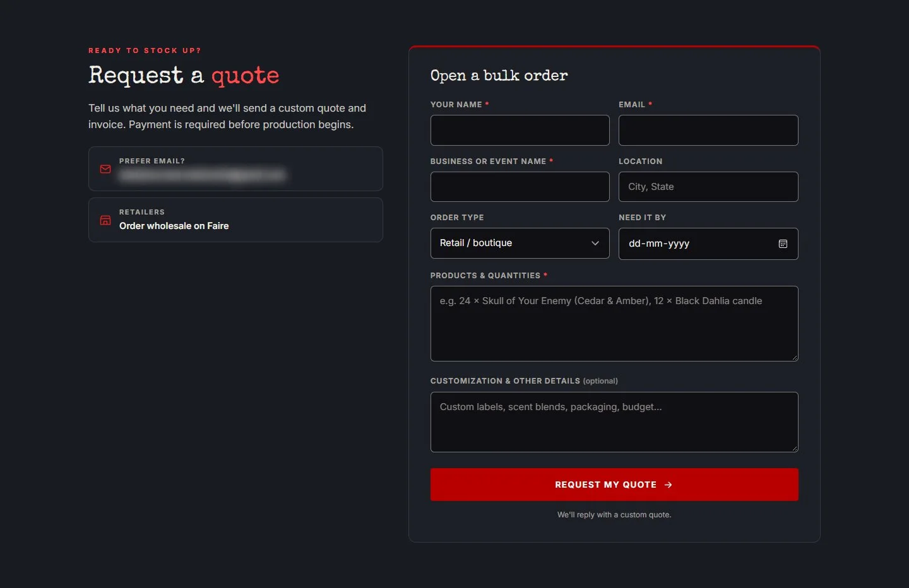This screenshot has width=909, height=588.
Task: Click the Open a bulk order heading
Action: pyautogui.click(x=499, y=76)
